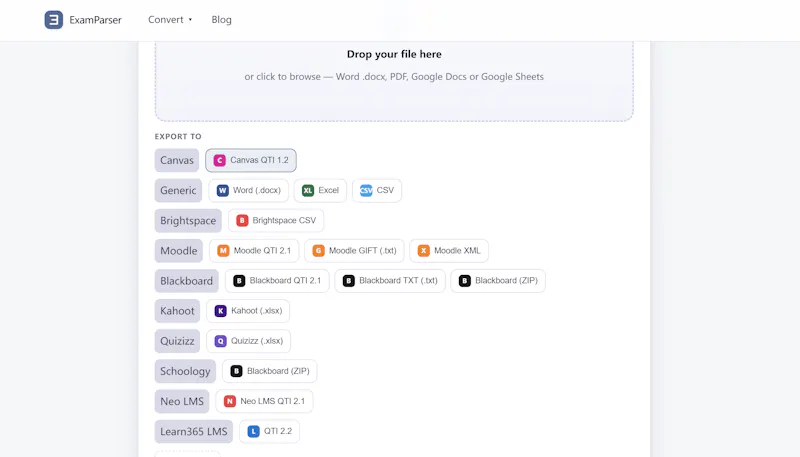Select Quizizz (.xlsx) export
Image resolution: width=800 pixels, height=457 pixels.
point(248,341)
